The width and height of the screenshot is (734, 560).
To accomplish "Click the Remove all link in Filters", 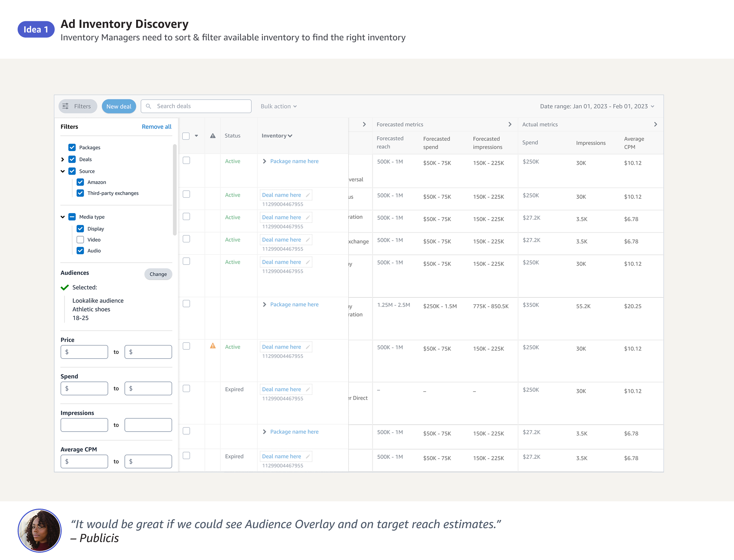I will (156, 127).
